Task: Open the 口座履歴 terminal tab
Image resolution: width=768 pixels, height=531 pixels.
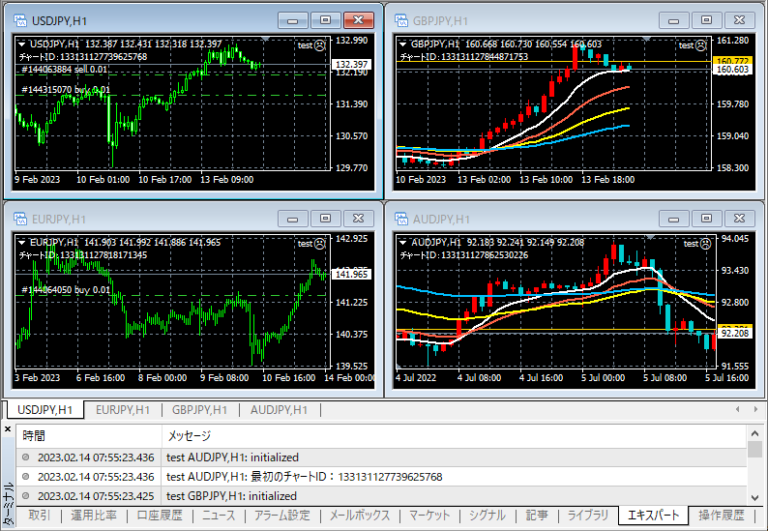Action: point(160,516)
